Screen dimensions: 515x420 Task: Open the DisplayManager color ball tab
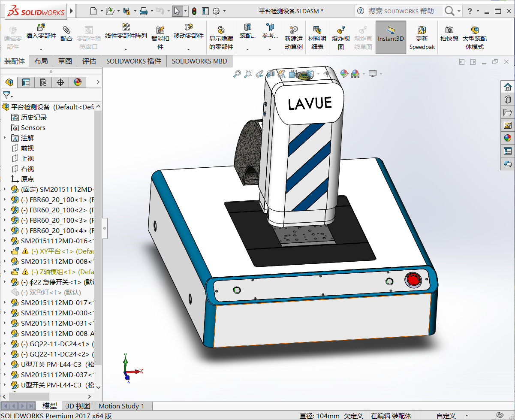pyautogui.click(x=78, y=82)
